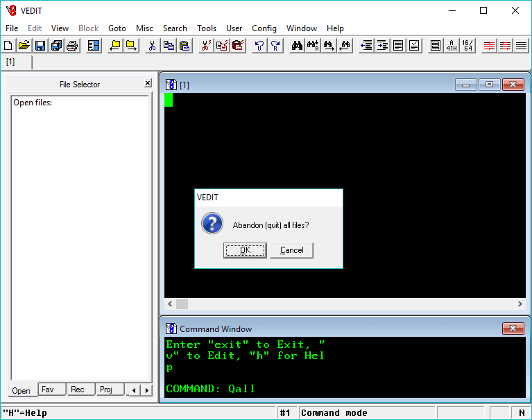Open the File menu
This screenshot has height=420, width=532.
click(x=12, y=28)
